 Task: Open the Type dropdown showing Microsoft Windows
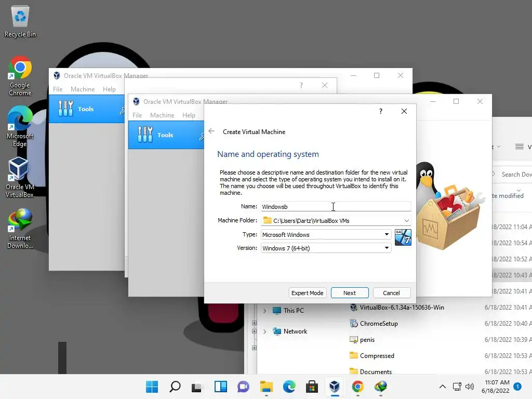pyautogui.click(x=326, y=234)
